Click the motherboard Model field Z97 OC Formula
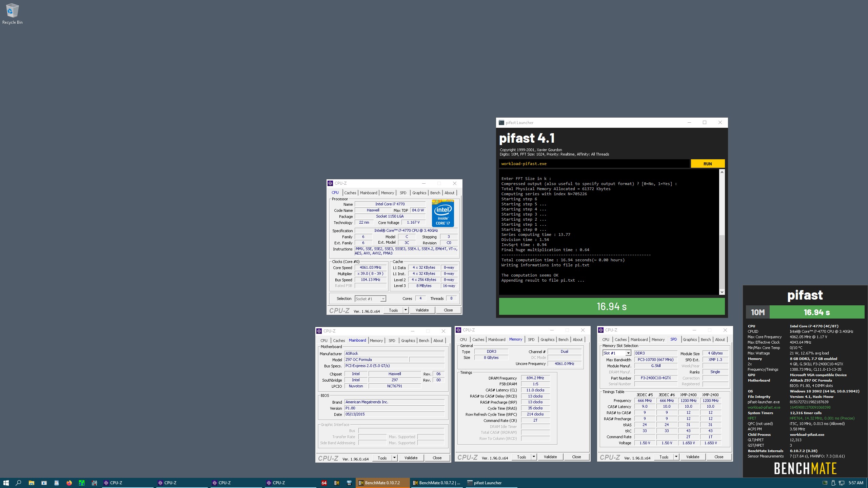868x488 pixels. coord(376,360)
